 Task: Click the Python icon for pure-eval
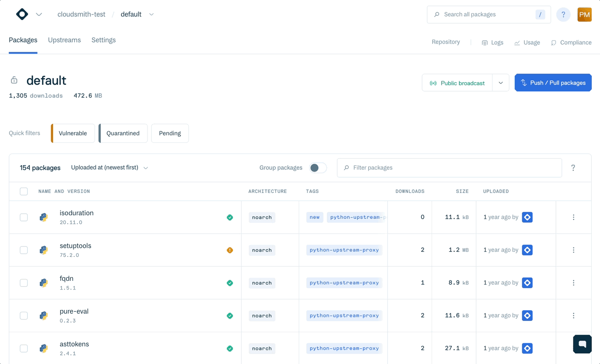click(44, 315)
